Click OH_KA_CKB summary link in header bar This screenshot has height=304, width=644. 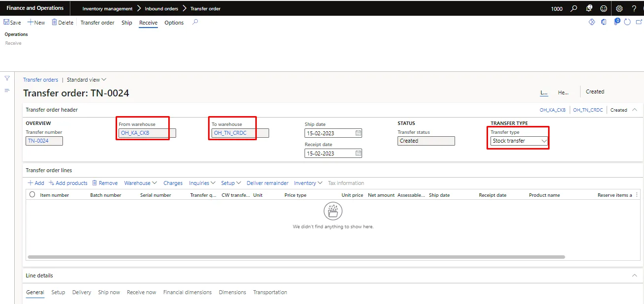click(552, 110)
